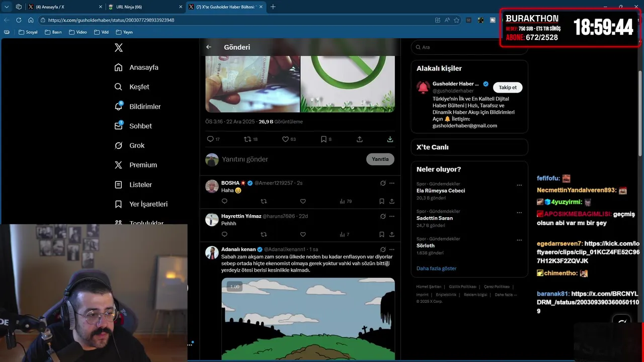Add page to favorites star icon

pos(456,20)
